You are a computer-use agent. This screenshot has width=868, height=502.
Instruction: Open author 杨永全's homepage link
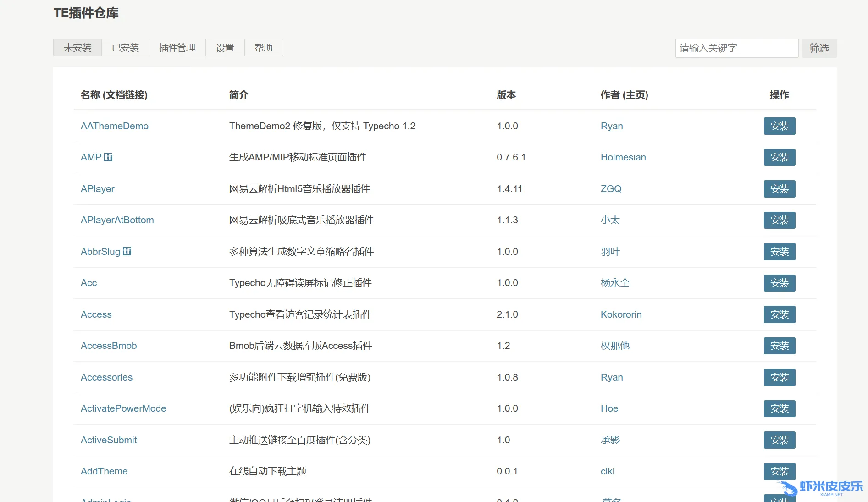[x=615, y=283]
